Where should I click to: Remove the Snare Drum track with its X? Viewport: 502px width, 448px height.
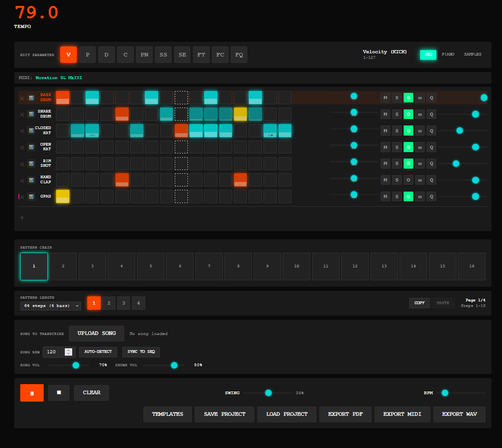pos(22,114)
